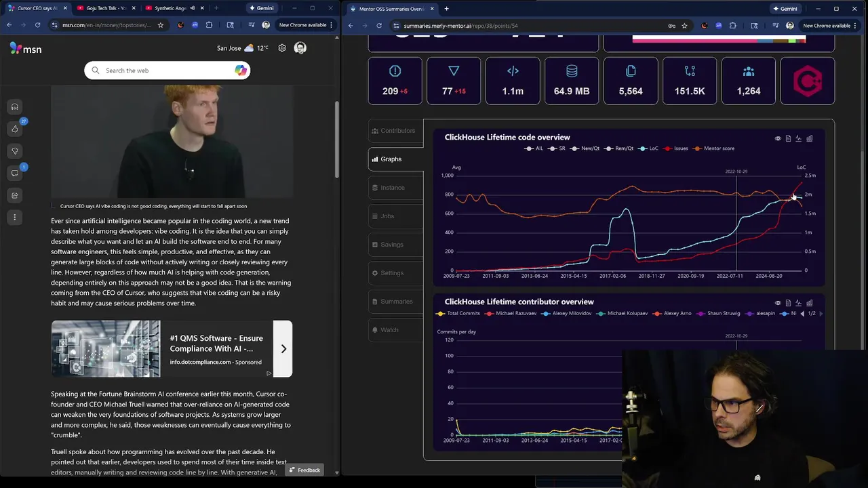Open the Watch sidebar section
Screen dimensions: 868x488
click(395, 330)
